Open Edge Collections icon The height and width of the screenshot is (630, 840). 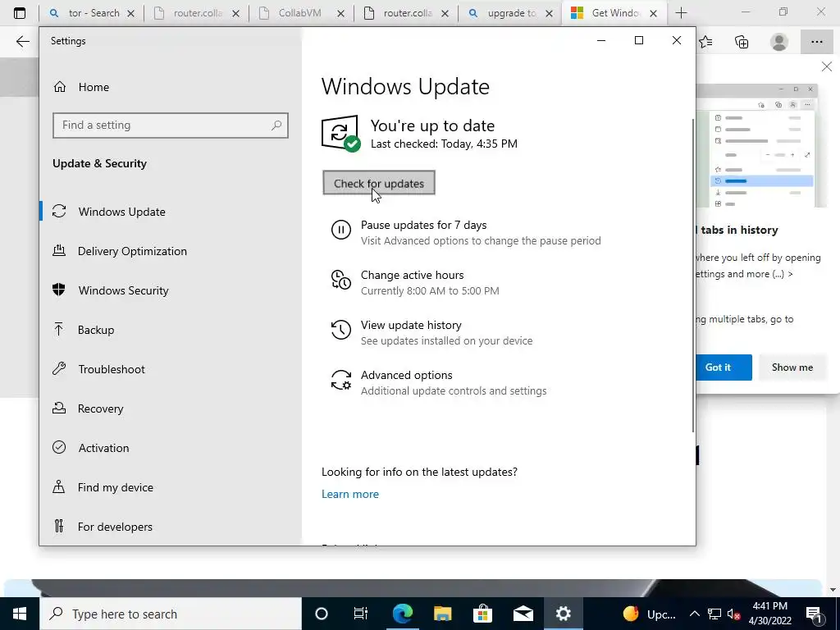click(742, 42)
